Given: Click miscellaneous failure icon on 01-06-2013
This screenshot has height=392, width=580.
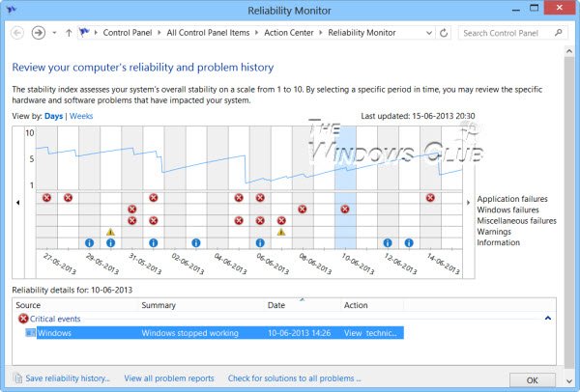Looking at the screenshot, I should coord(154,220).
